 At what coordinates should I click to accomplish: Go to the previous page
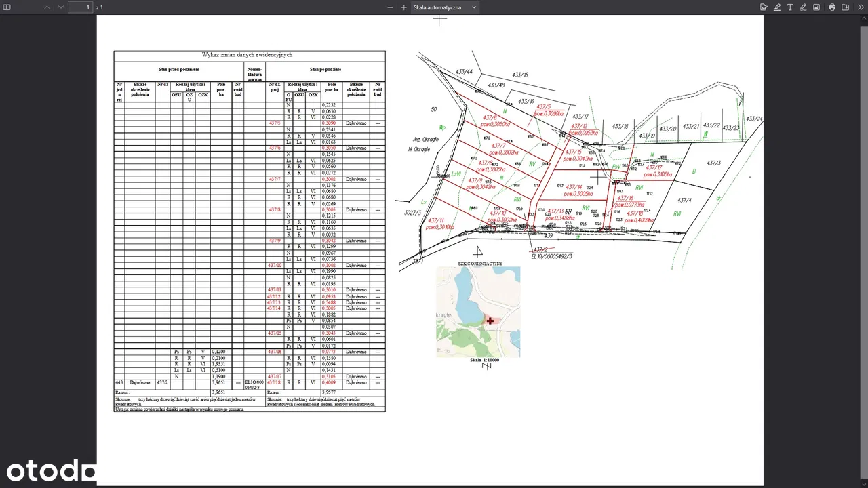(x=47, y=7)
